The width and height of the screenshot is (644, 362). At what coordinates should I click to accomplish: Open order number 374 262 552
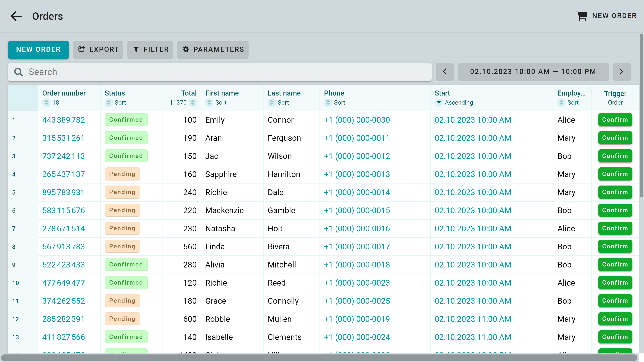[x=64, y=301]
